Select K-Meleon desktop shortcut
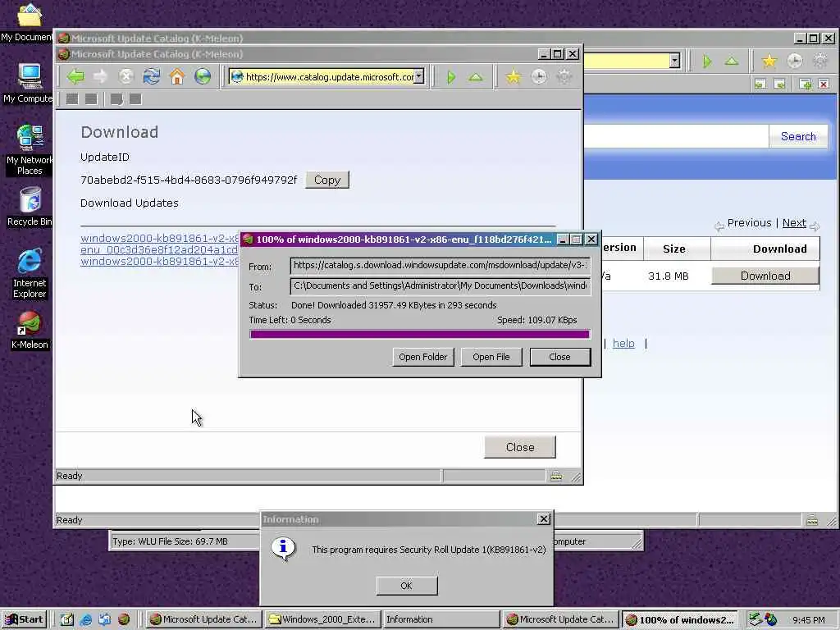840x630 pixels. (x=30, y=331)
